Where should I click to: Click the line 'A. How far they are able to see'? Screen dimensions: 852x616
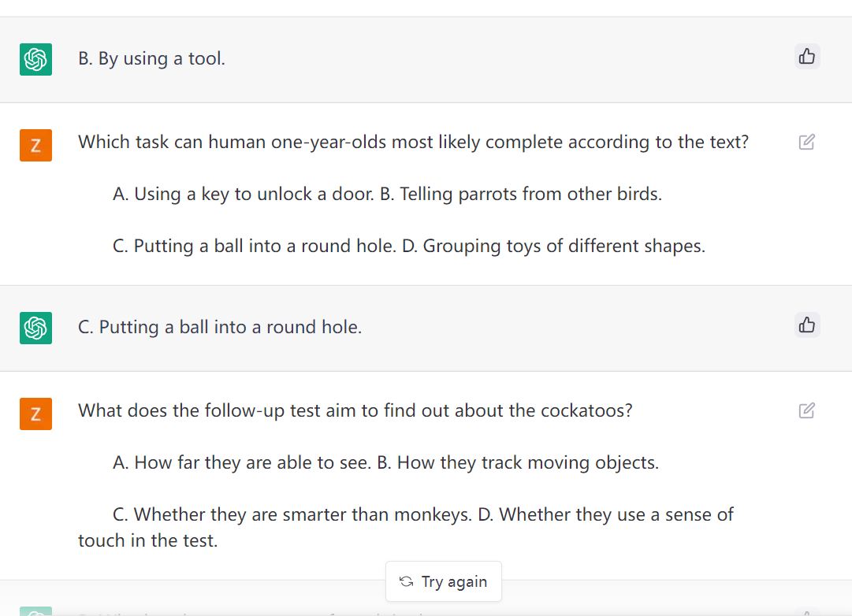click(x=241, y=462)
